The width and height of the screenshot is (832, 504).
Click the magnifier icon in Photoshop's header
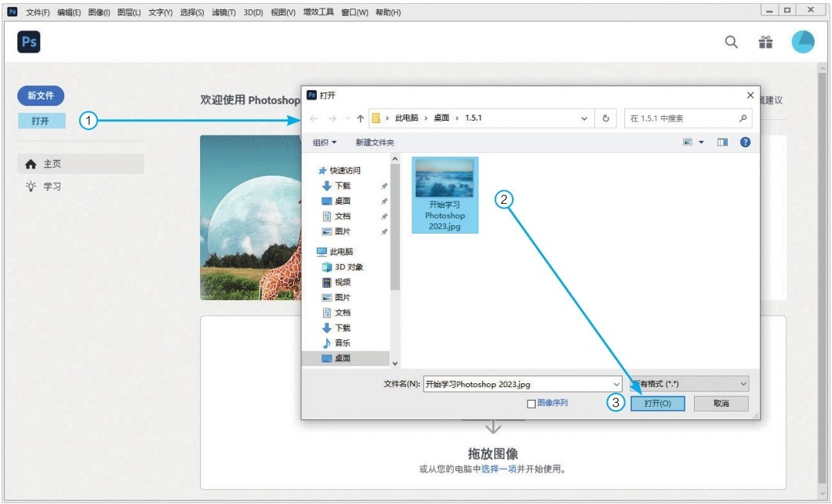731,42
